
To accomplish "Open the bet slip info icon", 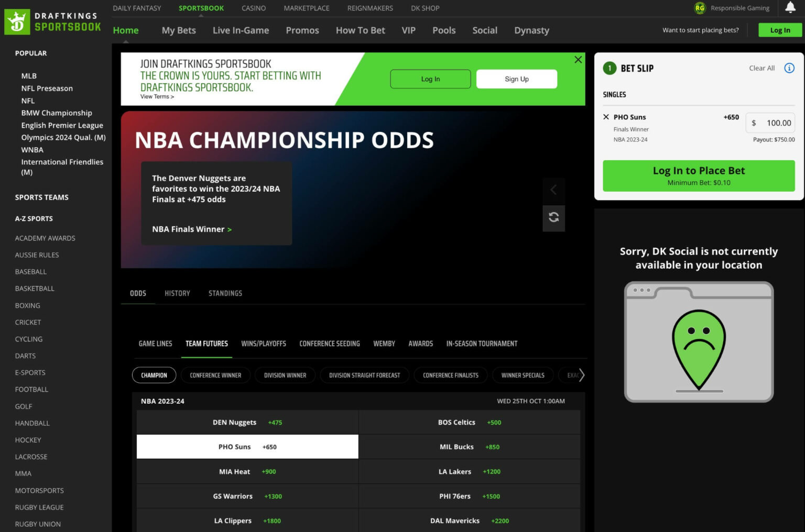I will (x=789, y=68).
